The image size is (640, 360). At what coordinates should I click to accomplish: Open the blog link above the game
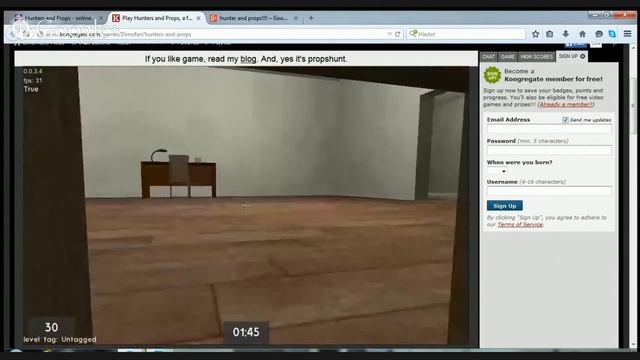[x=248, y=59]
